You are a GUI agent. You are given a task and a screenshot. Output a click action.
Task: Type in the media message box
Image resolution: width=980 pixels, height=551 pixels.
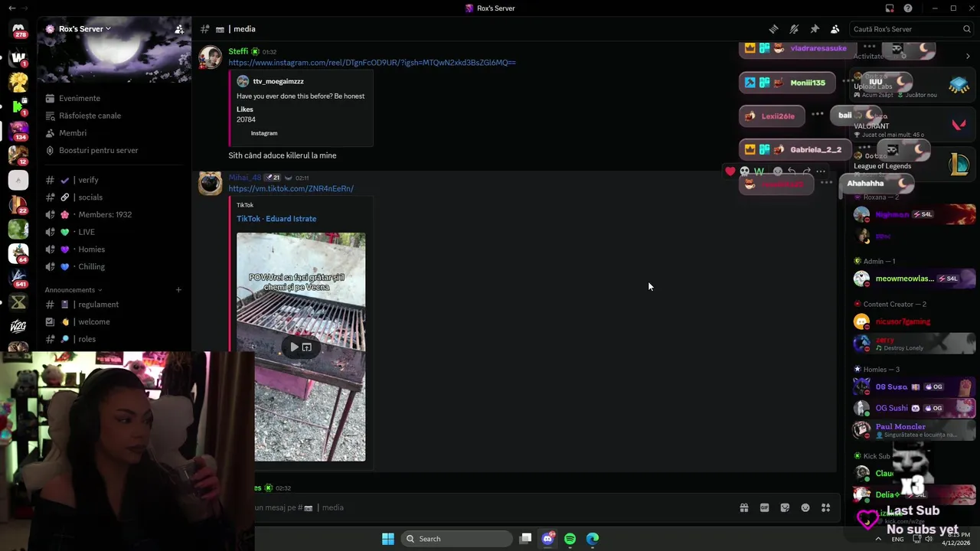click(490, 507)
